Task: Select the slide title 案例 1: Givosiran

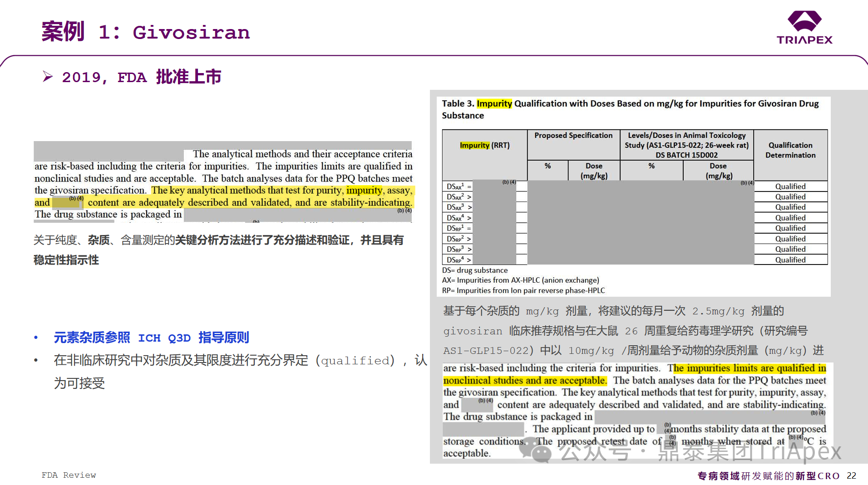Action: 146,32
